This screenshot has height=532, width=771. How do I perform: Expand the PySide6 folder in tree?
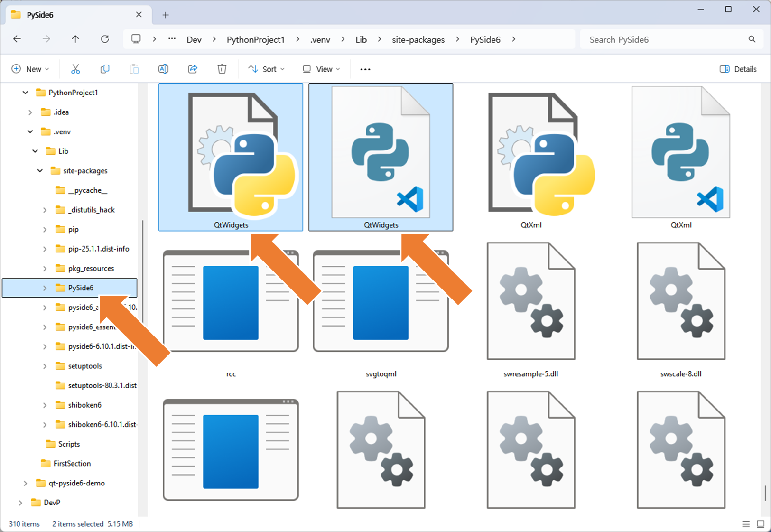45,288
